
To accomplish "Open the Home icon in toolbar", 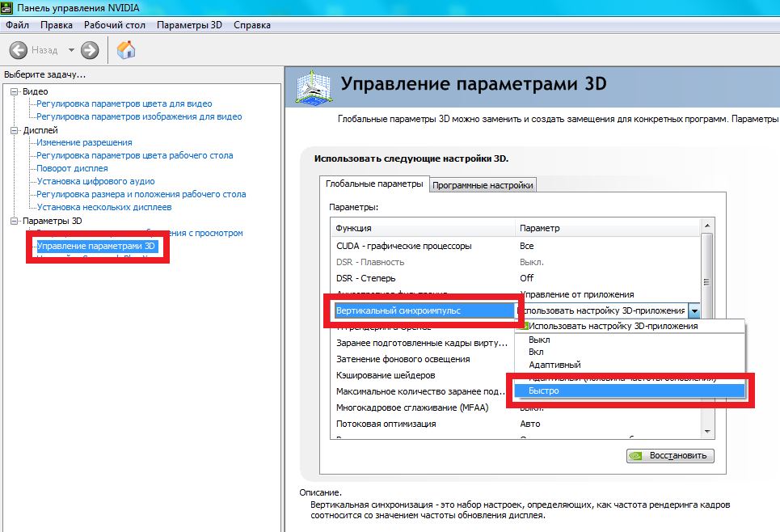I will click(x=126, y=50).
